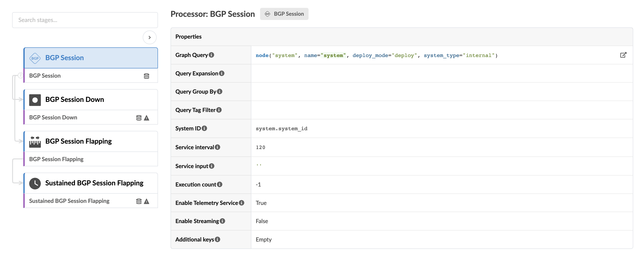
Task: Click the database icon on BGP Session stage
Action: (x=147, y=76)
